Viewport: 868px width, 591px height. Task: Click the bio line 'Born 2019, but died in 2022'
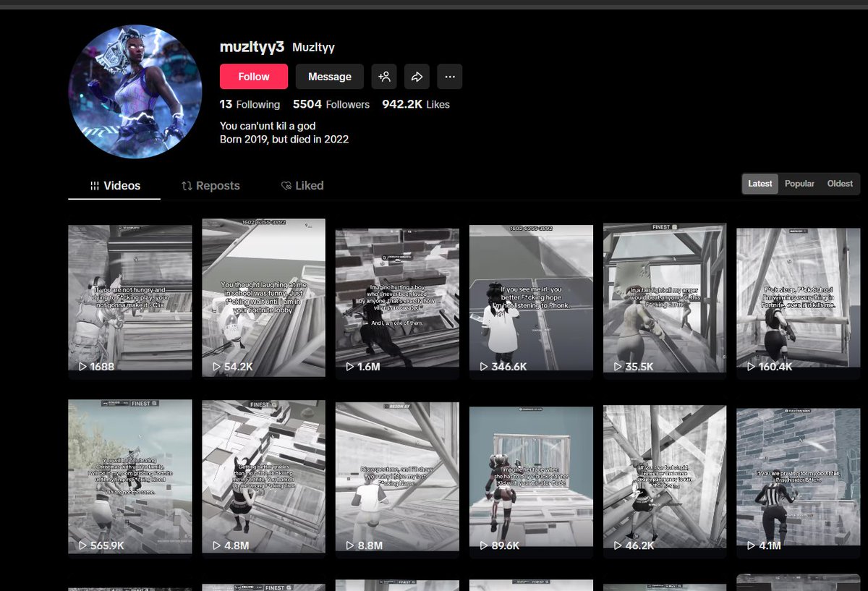284,139
